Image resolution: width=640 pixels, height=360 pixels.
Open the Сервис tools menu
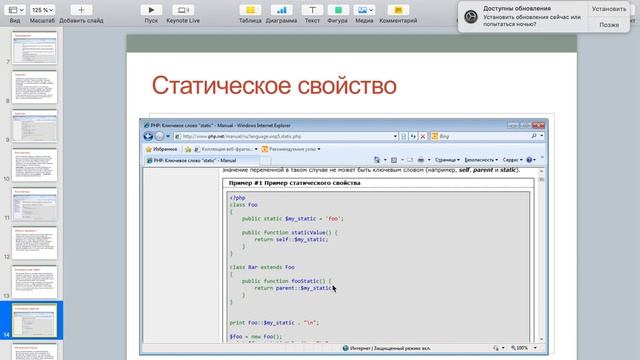512,160
